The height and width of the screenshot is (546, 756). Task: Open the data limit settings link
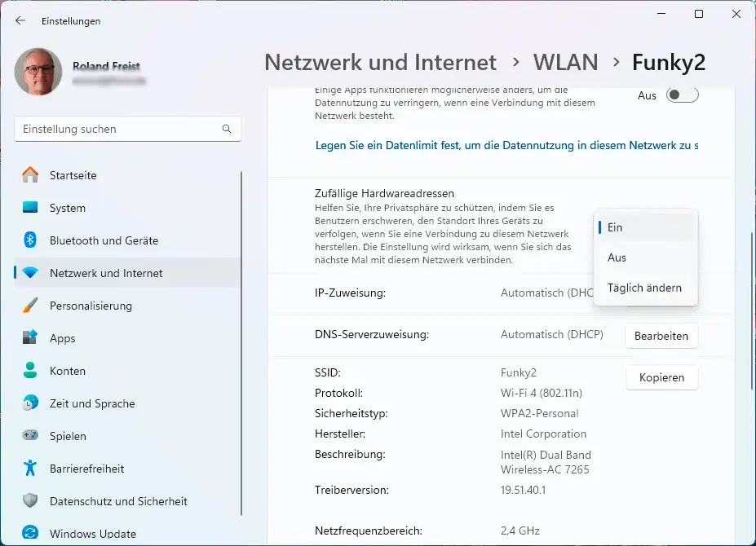tap(506, 146)
